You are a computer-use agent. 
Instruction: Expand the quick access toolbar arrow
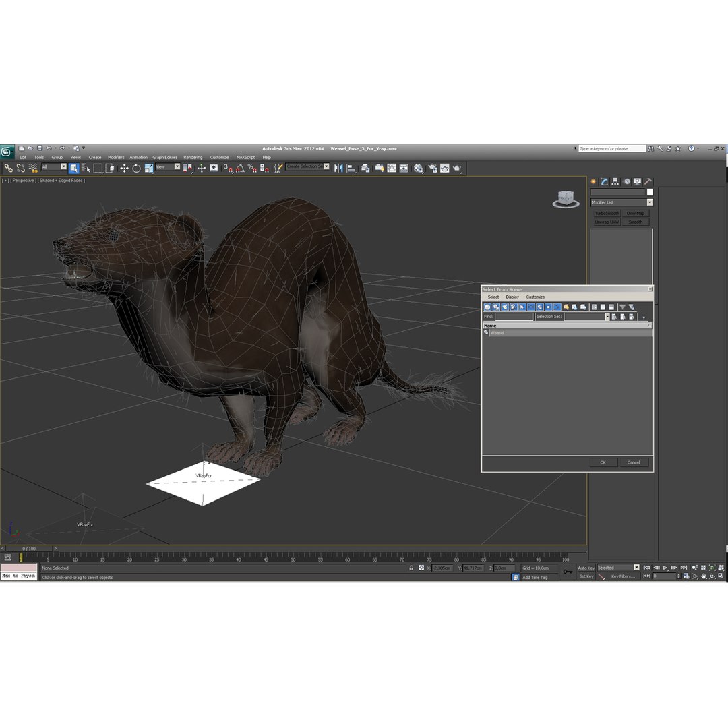84,148
